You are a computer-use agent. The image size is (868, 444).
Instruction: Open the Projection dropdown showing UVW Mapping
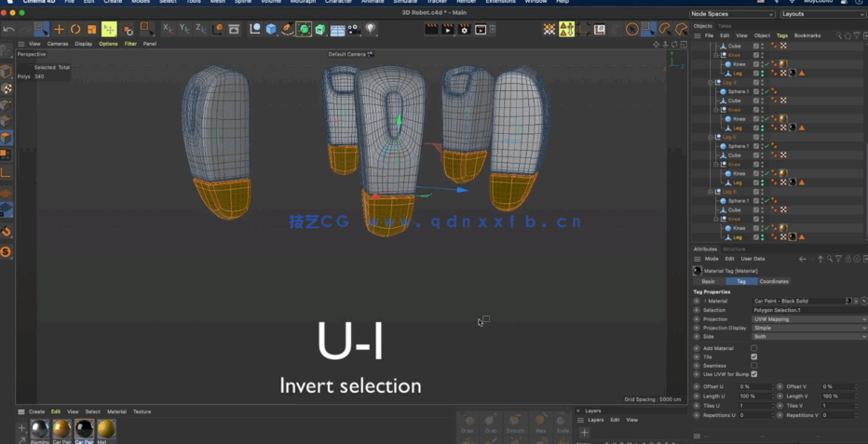tap(808, 319)
